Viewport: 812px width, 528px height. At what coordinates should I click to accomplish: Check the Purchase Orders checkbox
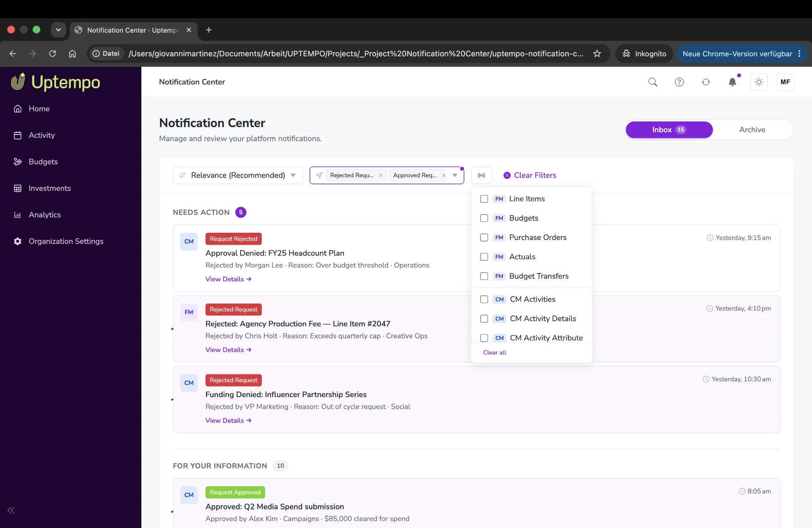point(484,237)
